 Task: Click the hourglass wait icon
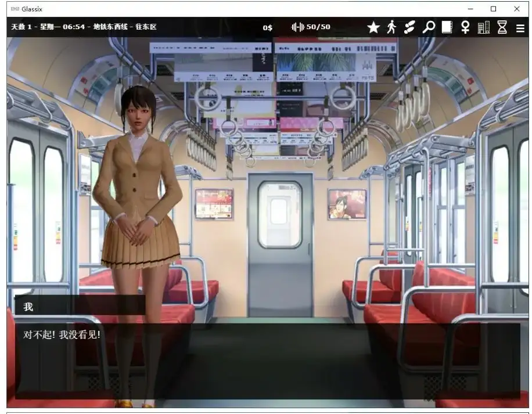coord(501,27)
